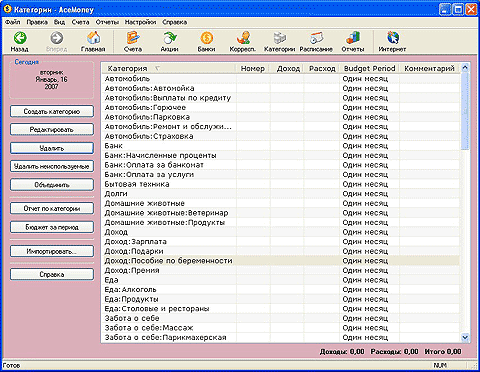The height and width of the screenshot is (372, 480).
Task: Click Один месяц in the Долги row
Action: click(x=365, y=194)
